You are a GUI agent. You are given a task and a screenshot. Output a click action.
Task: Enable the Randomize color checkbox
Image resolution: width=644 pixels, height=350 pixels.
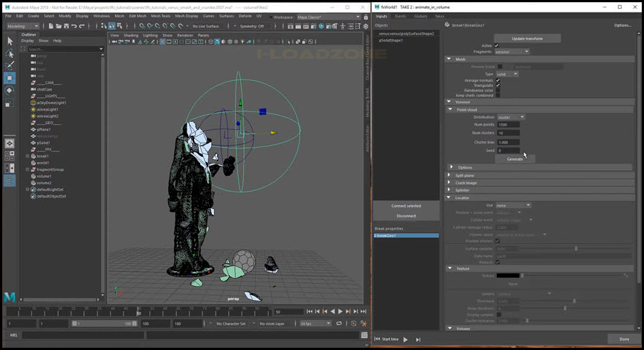(x=498, y=90)
